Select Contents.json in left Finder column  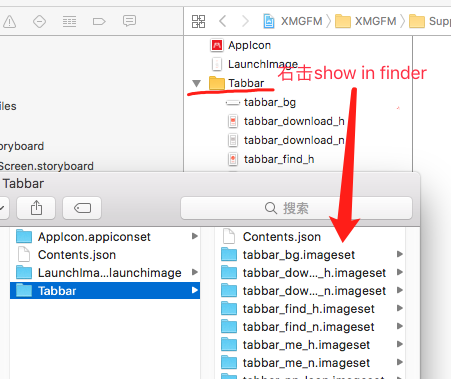point(67,255)
